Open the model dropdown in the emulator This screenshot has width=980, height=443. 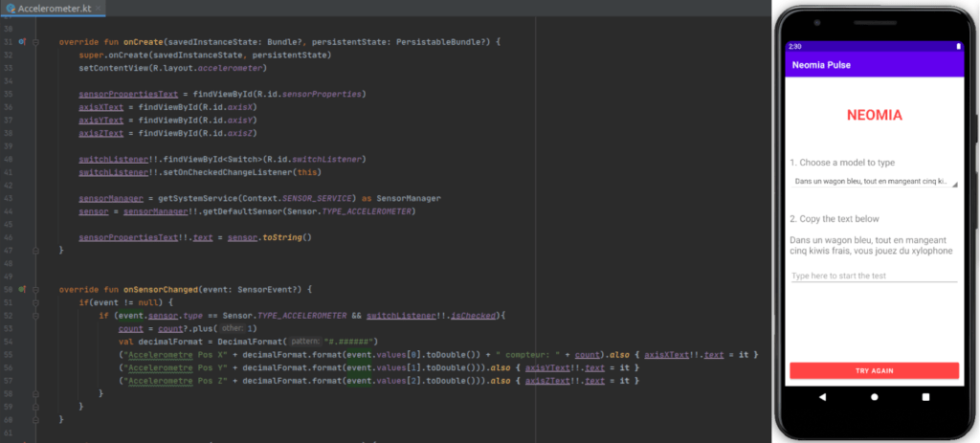point(874,182)
